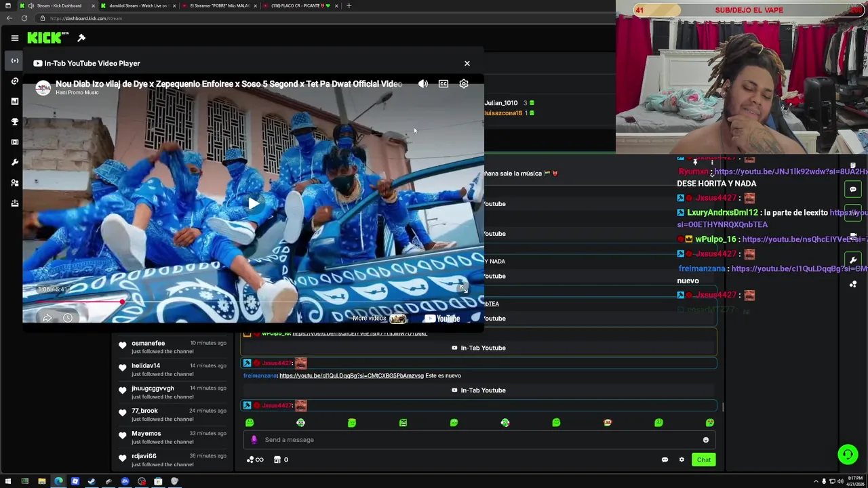Select 77_brook follower entry

172,415
